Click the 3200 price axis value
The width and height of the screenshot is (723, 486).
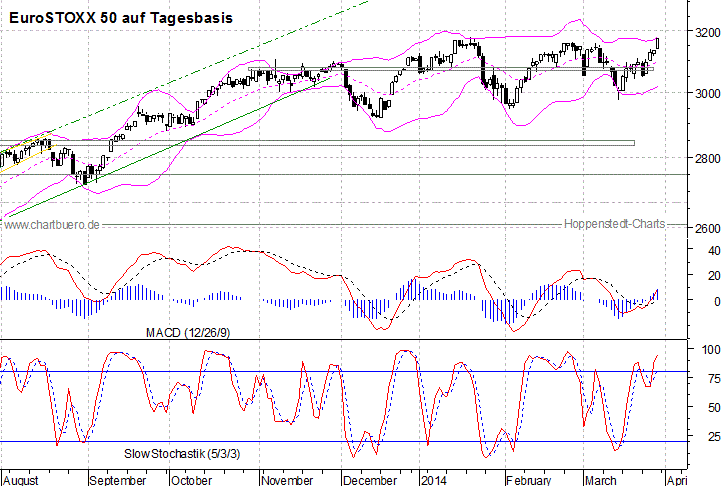pos(708,33)
